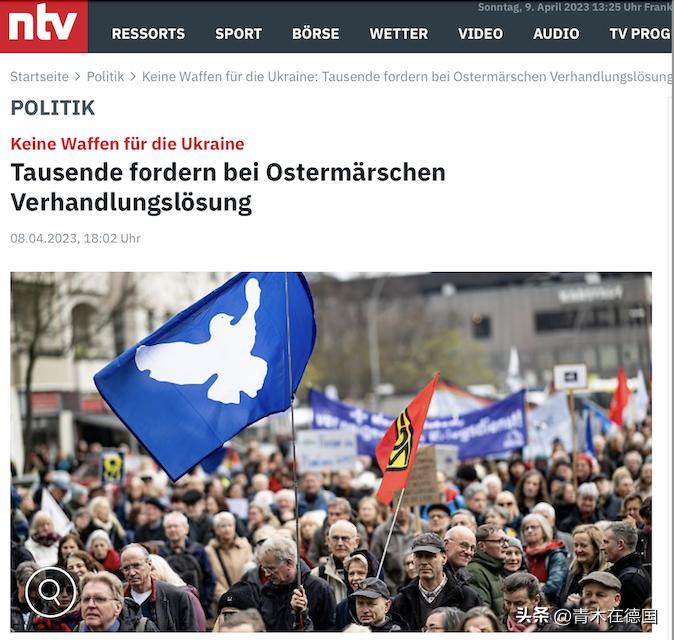
Task: Click the ntv logo
Action: (x=43, y=26)
